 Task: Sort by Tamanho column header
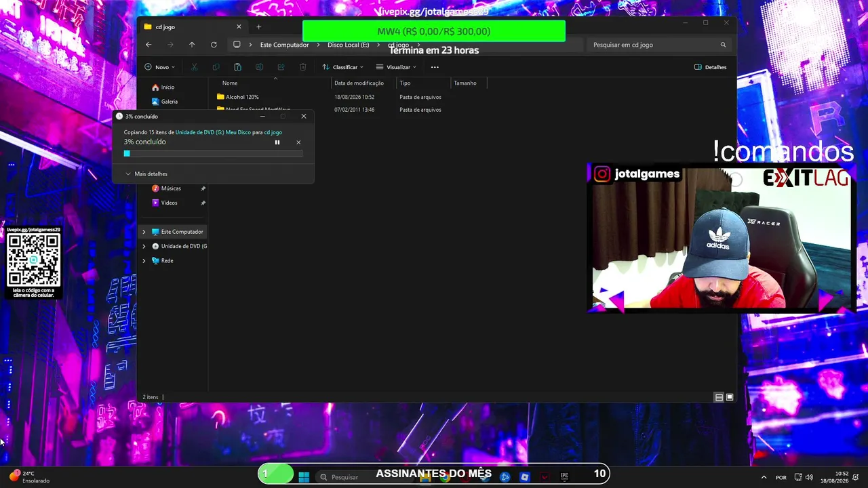click(465, 83)
